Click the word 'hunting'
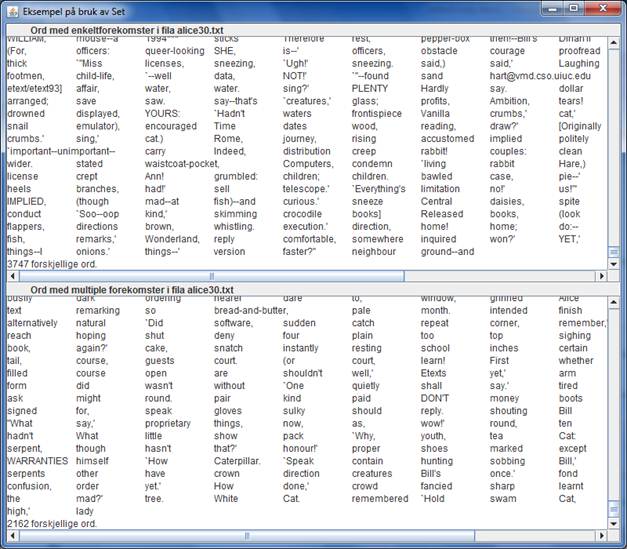 pyautogui.click(x=437, y=461)
